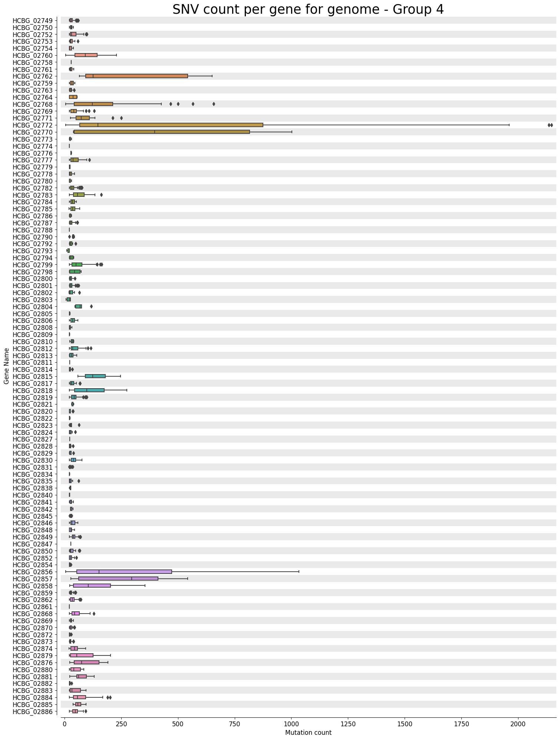Select gene label HCBG_02803
The image size is (560, 740).
[30, 300]
